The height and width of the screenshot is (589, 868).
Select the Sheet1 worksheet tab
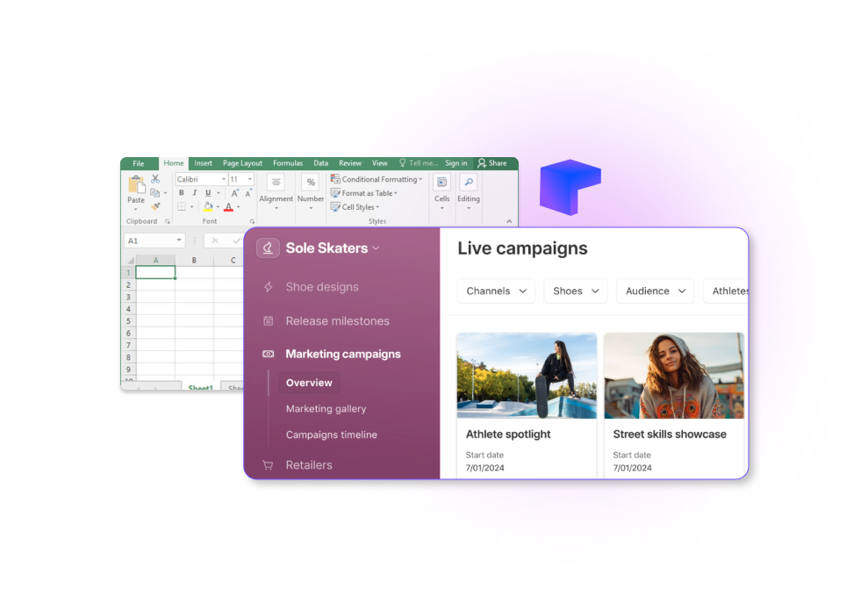pos(200,387)
